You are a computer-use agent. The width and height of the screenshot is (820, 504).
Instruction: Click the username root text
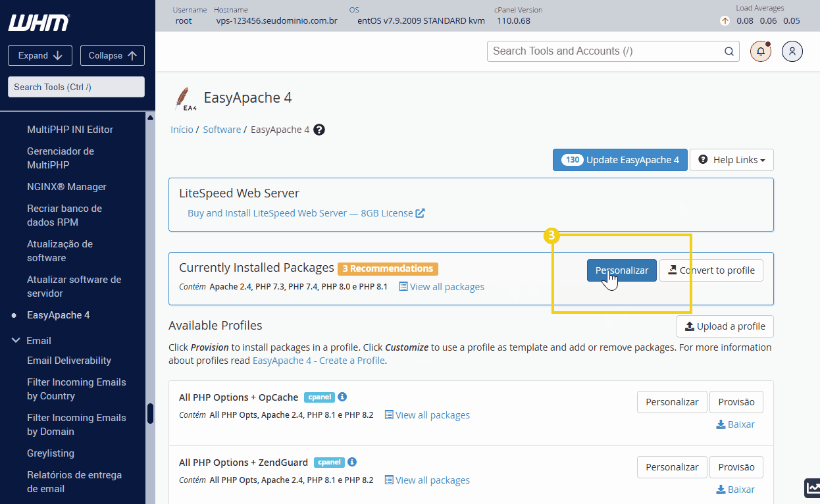[x=184, y=20]
